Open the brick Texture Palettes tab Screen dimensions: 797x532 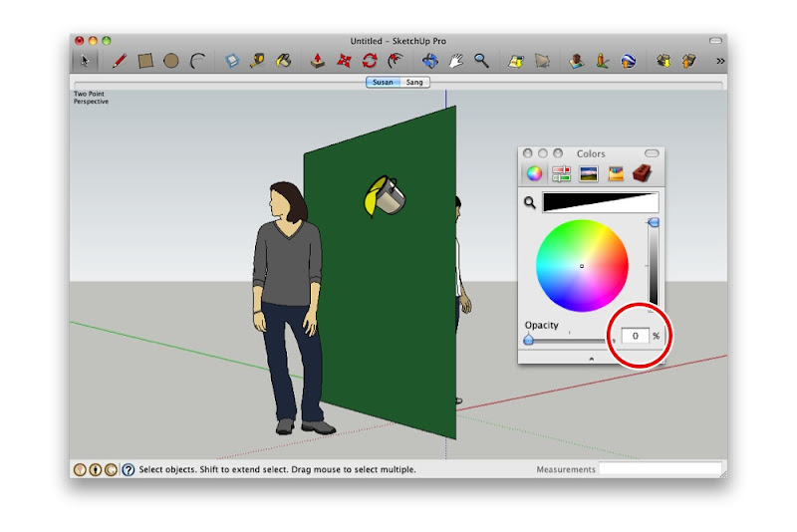click(x=642, y=173)
